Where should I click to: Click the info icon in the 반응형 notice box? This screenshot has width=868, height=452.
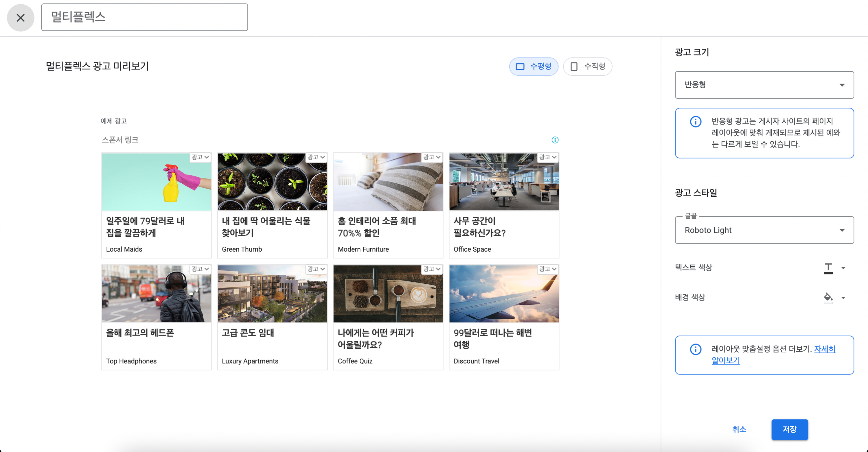point(695,122)
